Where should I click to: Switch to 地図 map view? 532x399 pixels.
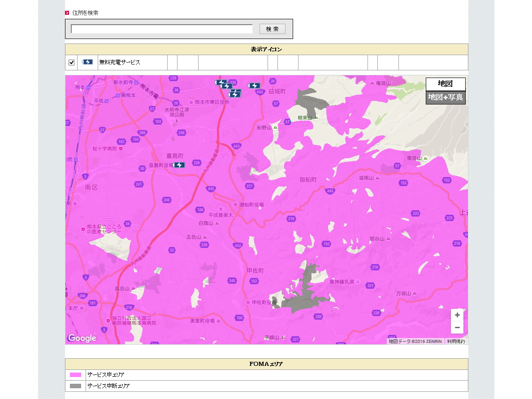point(445,84)
